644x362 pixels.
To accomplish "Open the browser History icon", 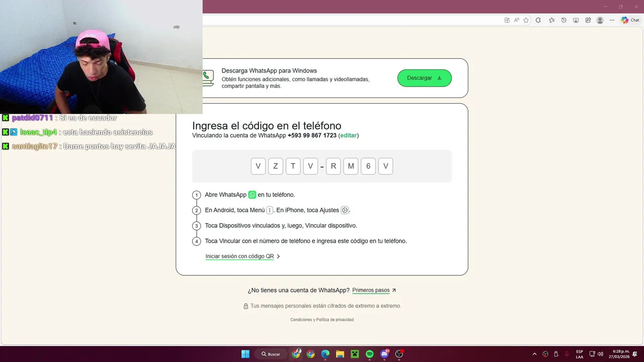I will click(x=563, y=20).
